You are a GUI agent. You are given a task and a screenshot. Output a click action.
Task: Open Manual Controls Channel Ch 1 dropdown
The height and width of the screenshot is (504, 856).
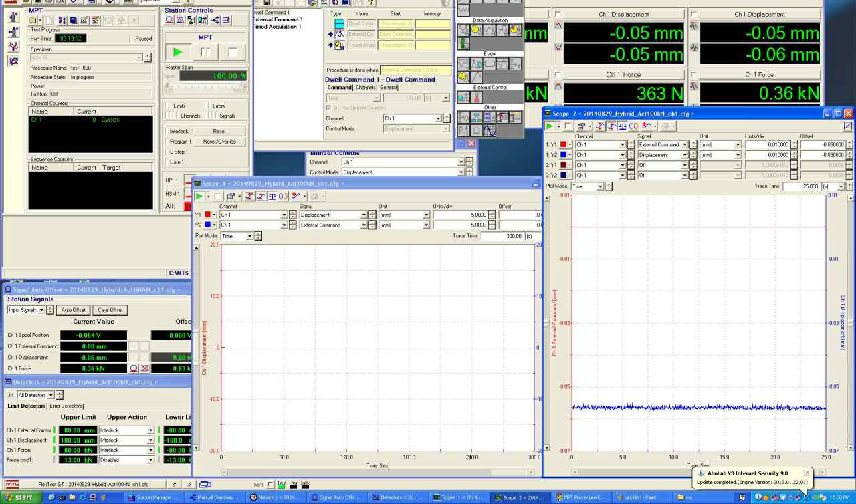coord(460,162)
